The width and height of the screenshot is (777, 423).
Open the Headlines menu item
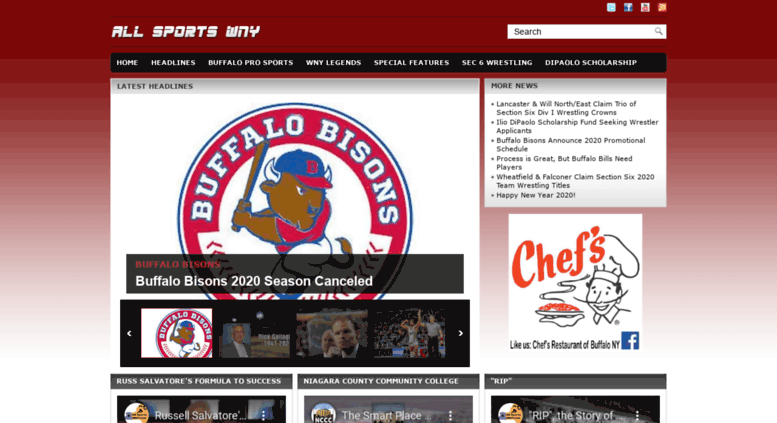coord(173,62)
